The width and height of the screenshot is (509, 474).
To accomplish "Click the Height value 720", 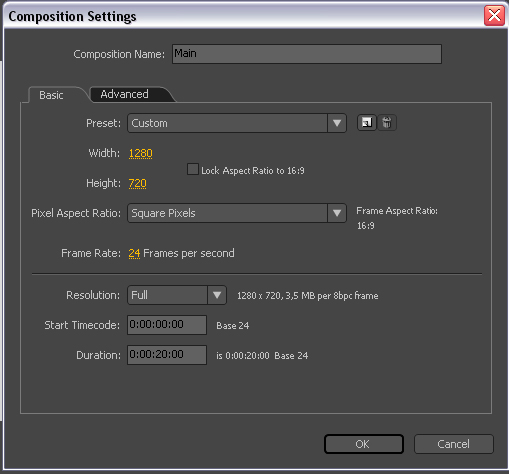I will click(137, 183).
